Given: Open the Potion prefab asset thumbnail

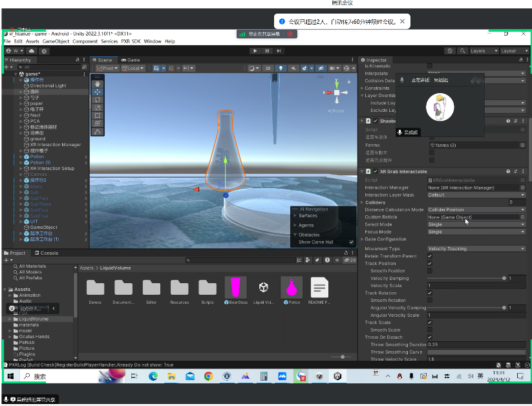Looking at the screenshot, I should point(292,288).
